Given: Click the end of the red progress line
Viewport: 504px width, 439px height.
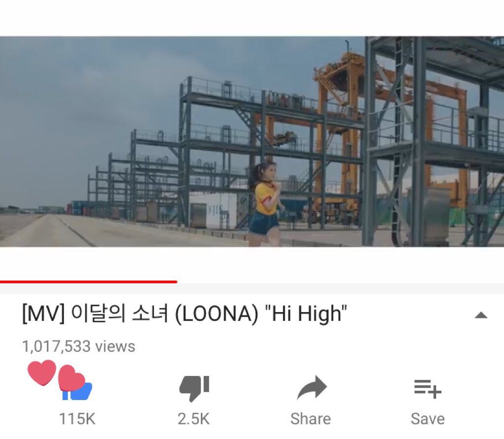Looking at the screenshot, I should pyautogui.click(x=176, y=282).
